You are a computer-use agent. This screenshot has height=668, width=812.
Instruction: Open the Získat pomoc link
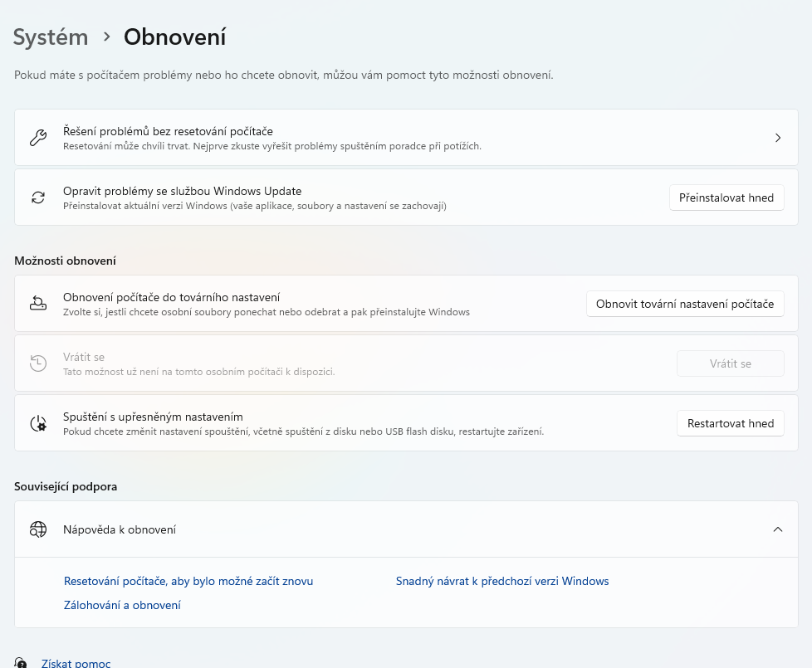coord(76,663)
